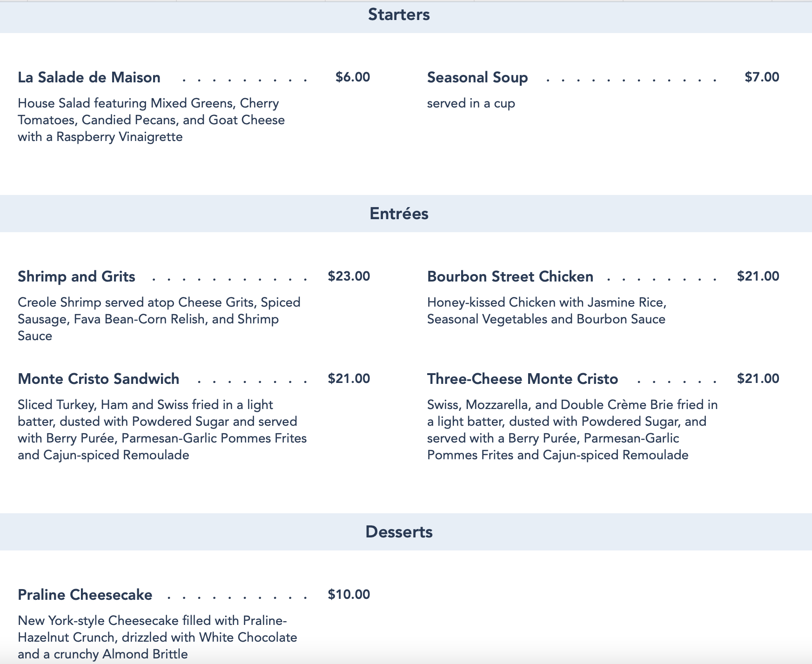Click the House Salad description text
This screenshot has height=664, width=812.
[x=151, y=120]
